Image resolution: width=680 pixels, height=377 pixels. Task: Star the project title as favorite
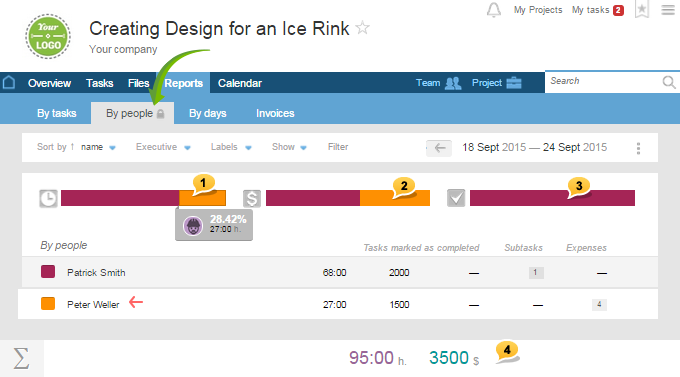tap(362, 29)
